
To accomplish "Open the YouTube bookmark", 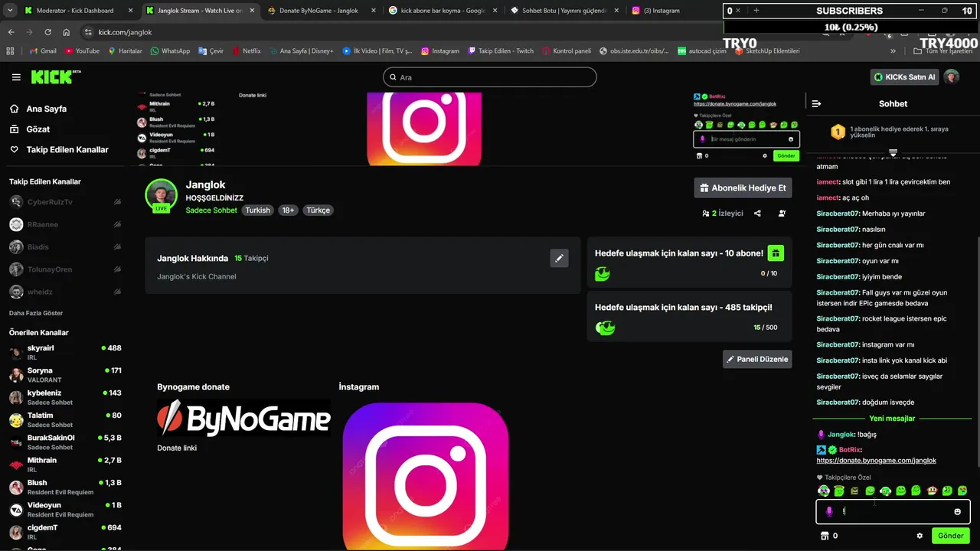I will [82, 51].
